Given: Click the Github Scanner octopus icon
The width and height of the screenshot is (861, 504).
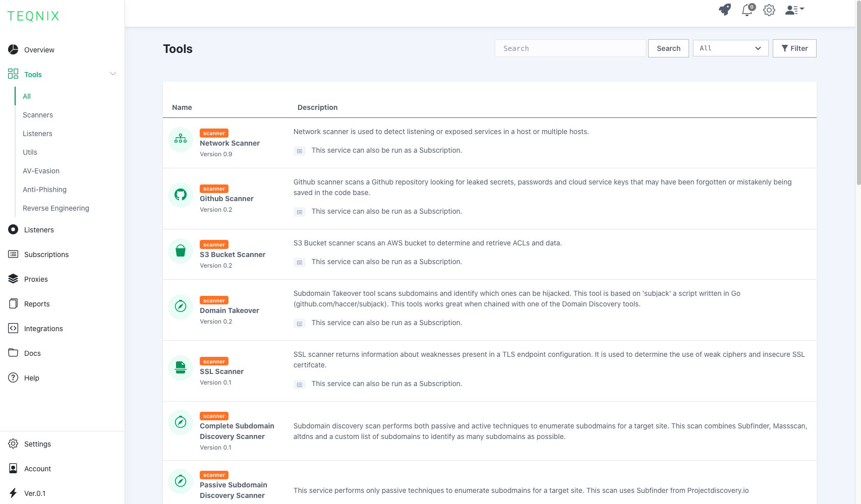Looking at the screenshot, I should (x=180, y=195).
